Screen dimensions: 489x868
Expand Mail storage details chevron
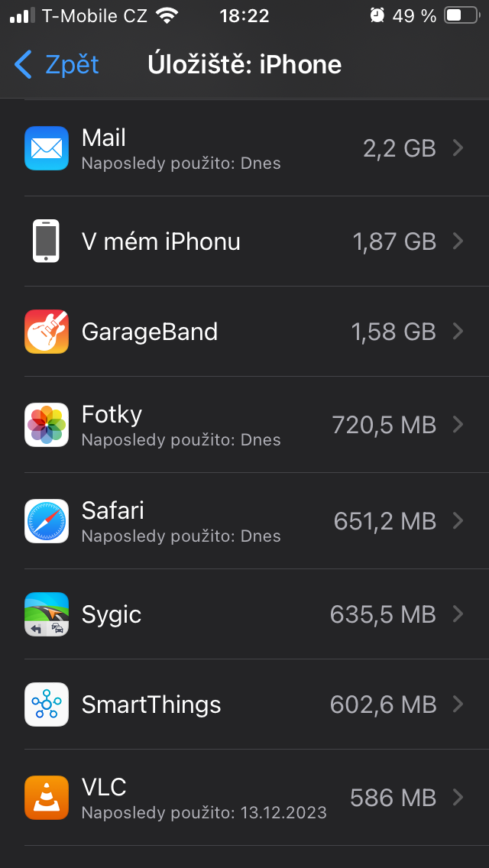(x=458, y=148)
